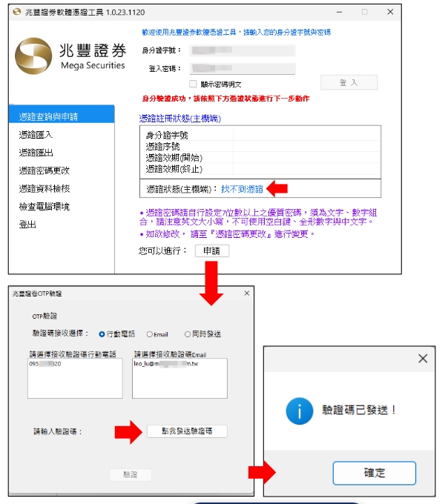Image resolution: width=445 pixels, height=504 pixels.
Task: Click the 申請 button
Action: (211, 251)
